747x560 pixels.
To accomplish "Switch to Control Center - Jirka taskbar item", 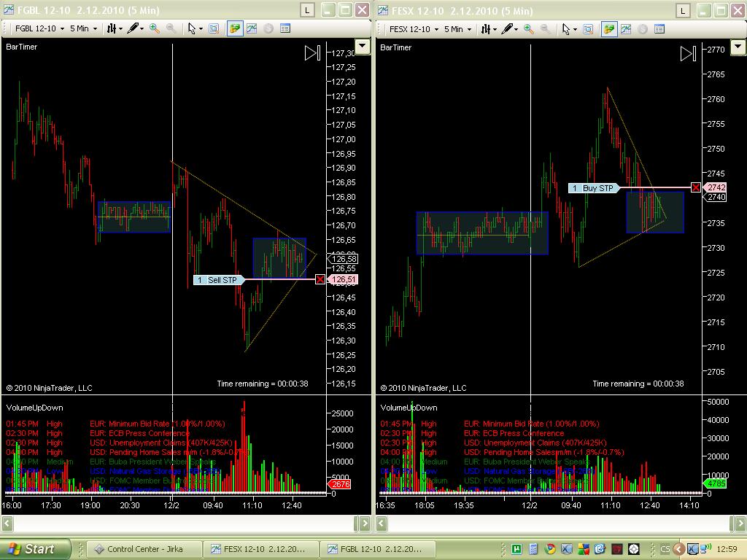I will (145, 549).
